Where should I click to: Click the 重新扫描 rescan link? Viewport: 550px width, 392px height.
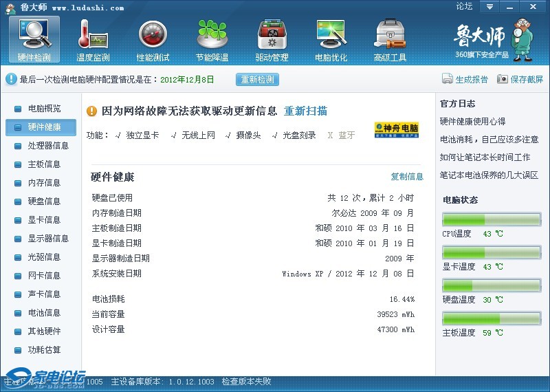tap(305, 111)
